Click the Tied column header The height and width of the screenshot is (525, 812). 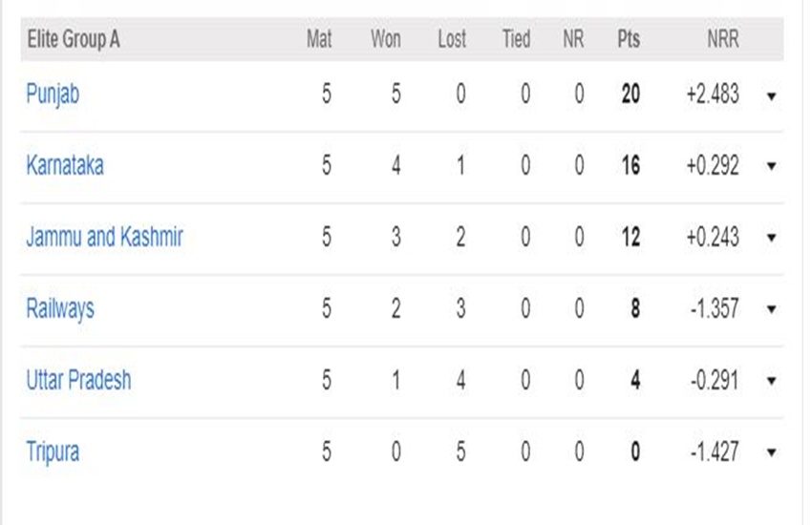pyautogui.click(x=516, y=39)
